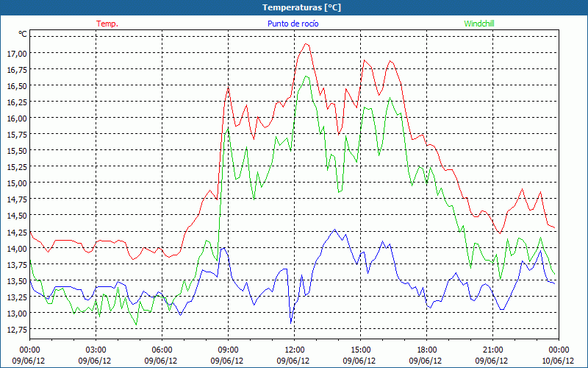Image resolution: width=588 pixels, height=368 pixels.
Task: Click the °C axis unit label
Action: (x=23, y=34)
